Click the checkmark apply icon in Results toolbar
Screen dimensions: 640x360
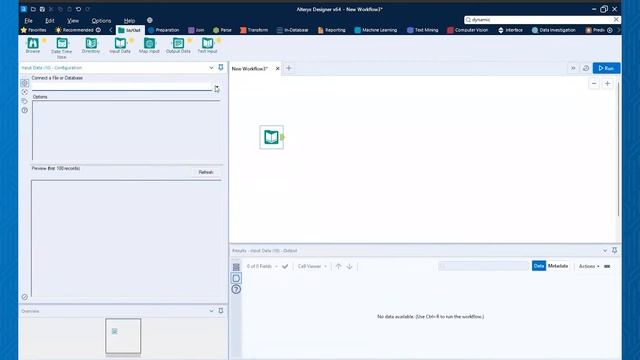click(x=285, y=266)
